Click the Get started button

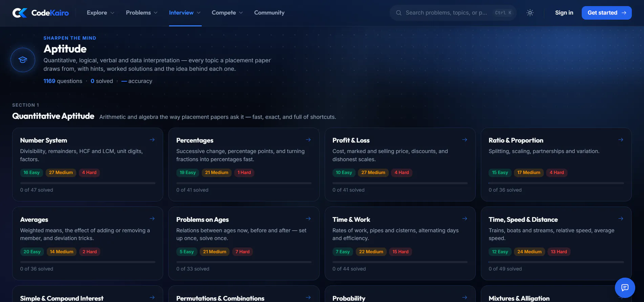coord(606,13)
